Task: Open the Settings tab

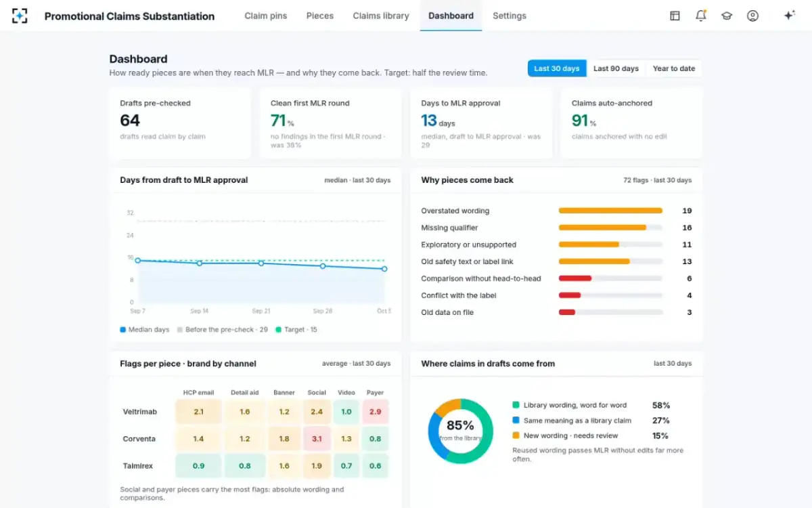Action: [x=510, y=16]
